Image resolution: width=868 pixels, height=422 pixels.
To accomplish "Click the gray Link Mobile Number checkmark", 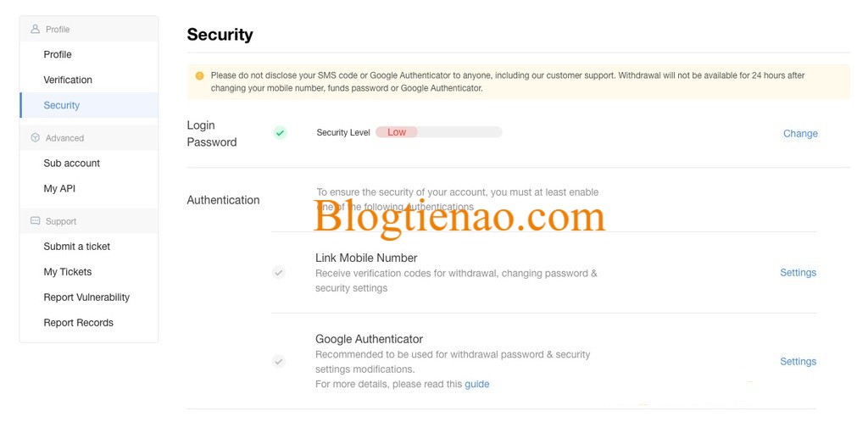I will pos(278,272).
